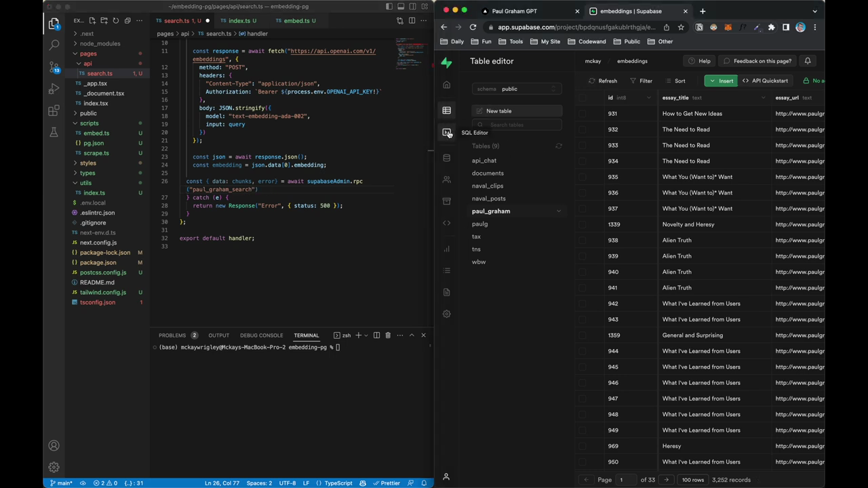Create new terminal with plus icon

point(359,335)
